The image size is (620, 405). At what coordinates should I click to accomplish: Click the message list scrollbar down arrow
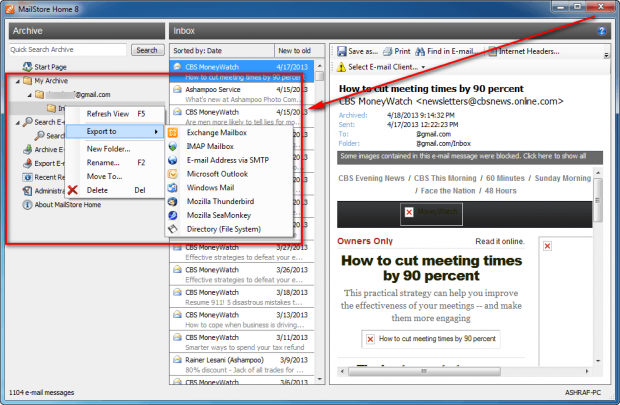(x=319, y=379)
